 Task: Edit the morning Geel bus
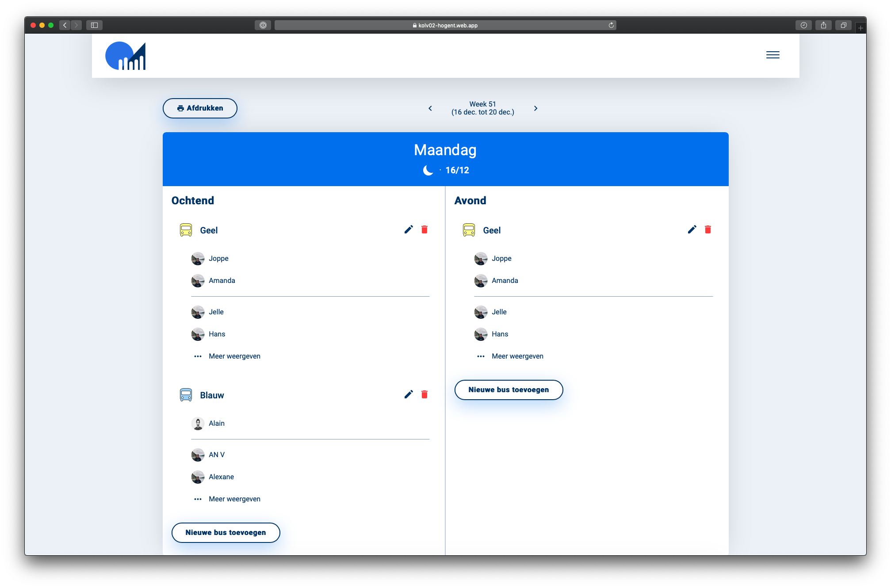pyautogui.click(x=409, y=229)
